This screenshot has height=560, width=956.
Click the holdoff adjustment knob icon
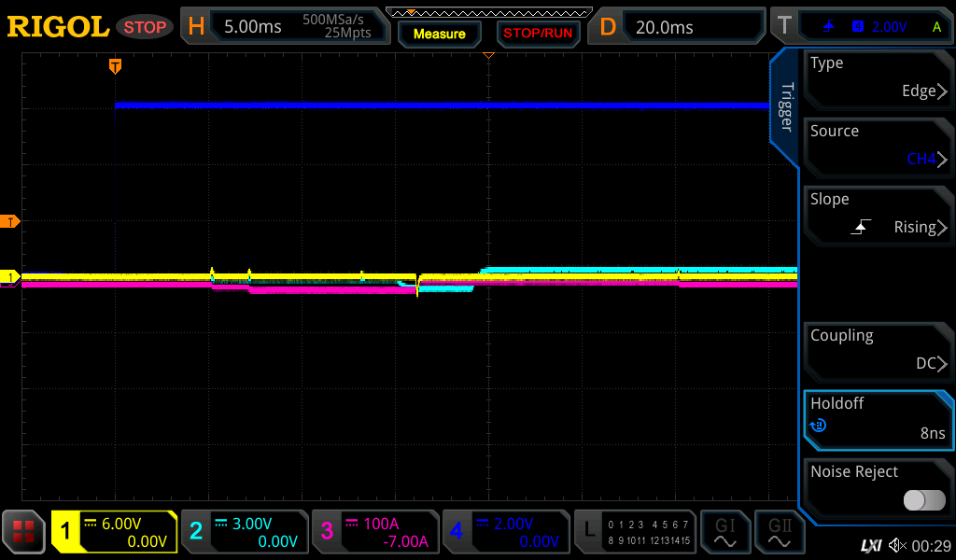pyautogui.click(x=818, y=426)
